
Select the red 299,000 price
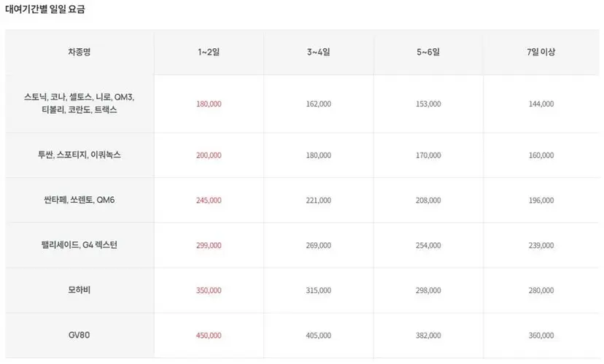pos(209,245)
